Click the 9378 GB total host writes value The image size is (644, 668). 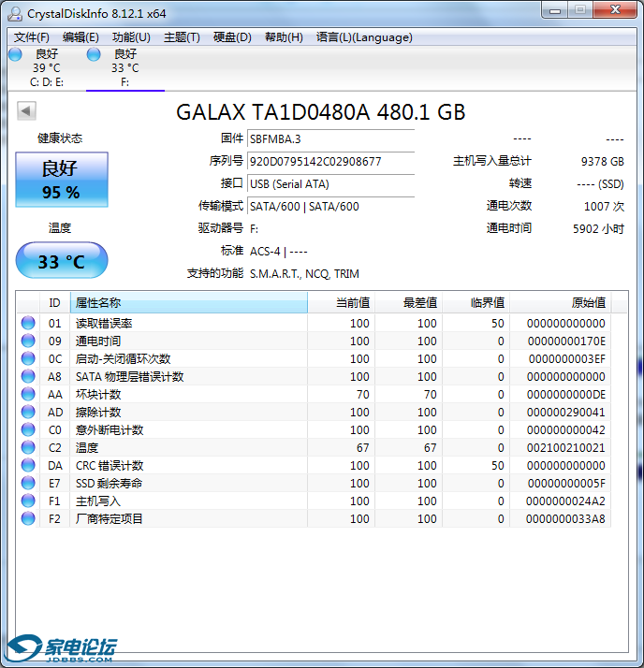click(602, 162)
